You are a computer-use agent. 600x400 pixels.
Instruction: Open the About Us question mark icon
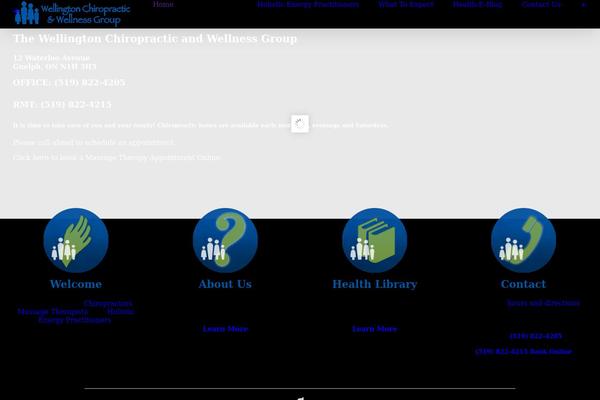coord(225,240)
